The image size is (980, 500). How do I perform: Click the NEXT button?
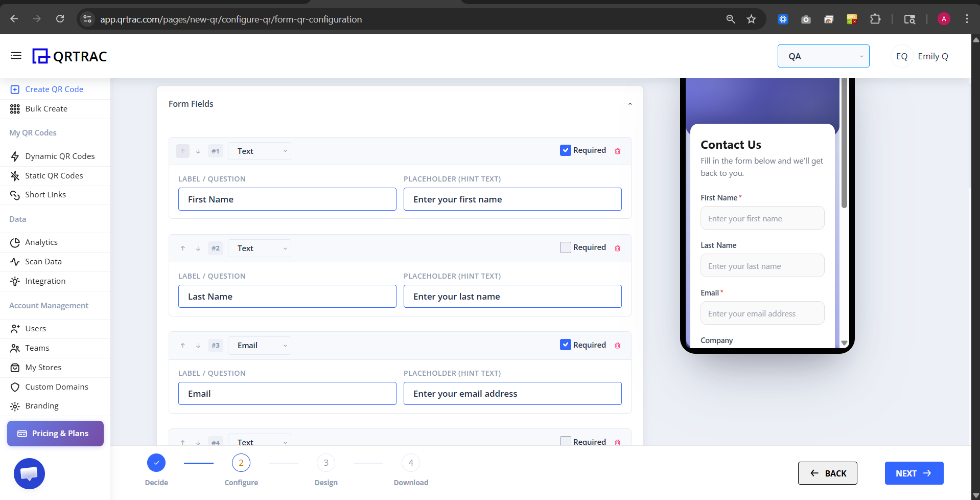pyautogui.click(x=913, y=473)
